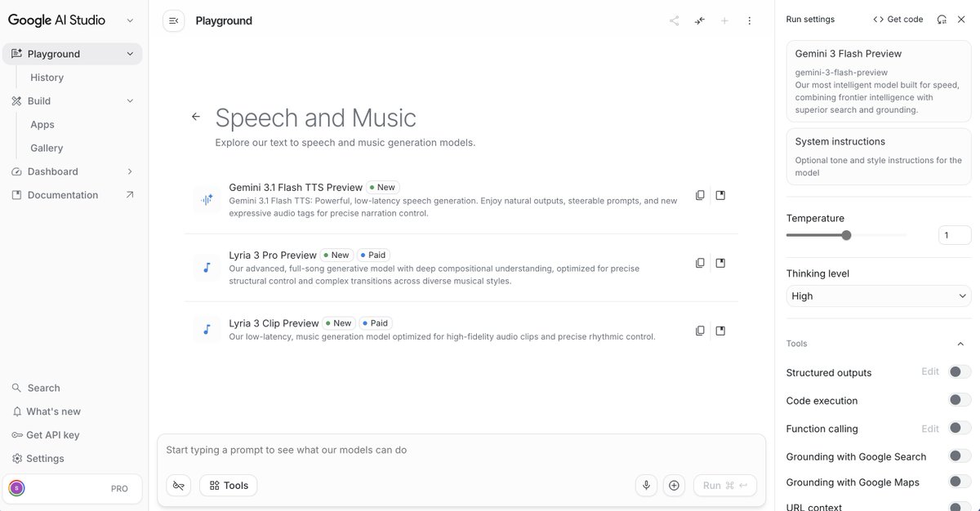The image size is (980, 511).
Task: Open the Google AI Studio dropdown chevron
Action: tap(130, 20)
